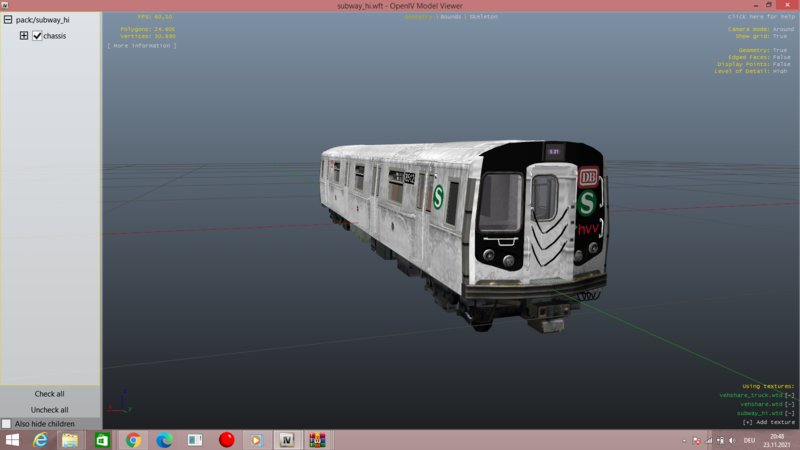Show hidden system tray icons
The height and width of the screenshot is (450, 800).
click(684, 440)
